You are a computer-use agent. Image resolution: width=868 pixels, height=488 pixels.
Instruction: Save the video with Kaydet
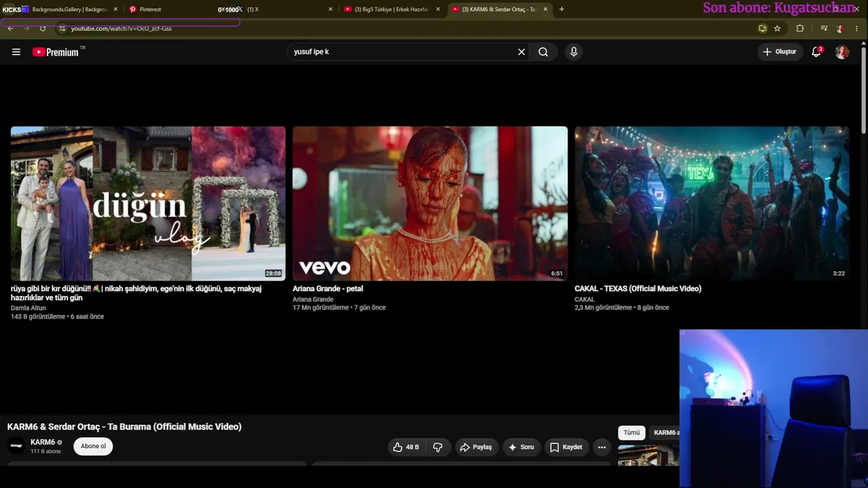click(566, 447)
